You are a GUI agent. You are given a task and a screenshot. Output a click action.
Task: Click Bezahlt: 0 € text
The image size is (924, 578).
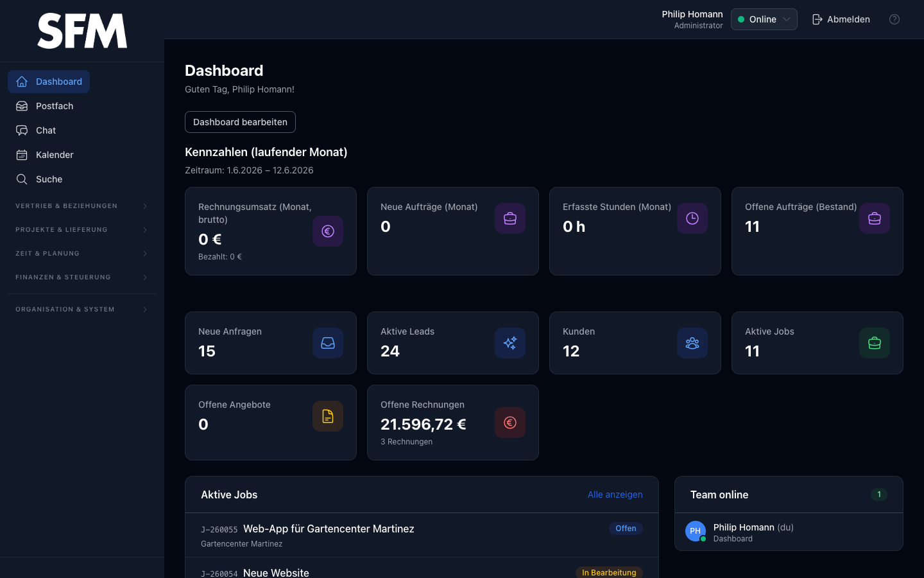click(220, 257)
